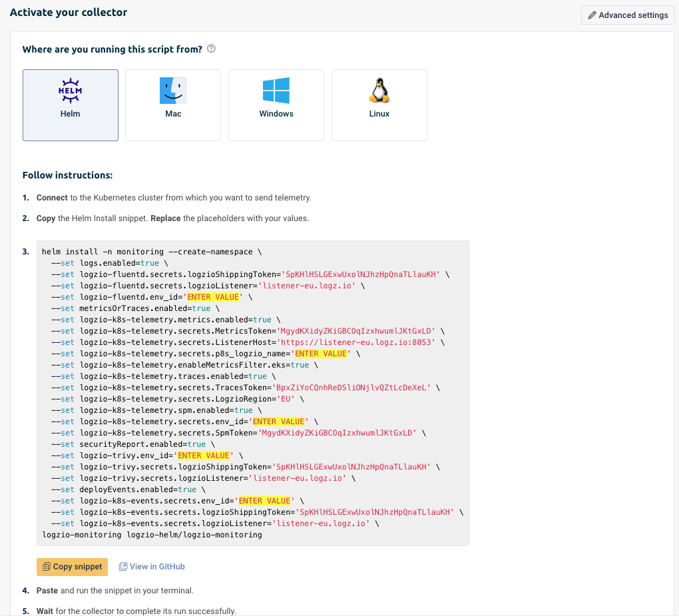Screen dimensions: 679x616
Task: Click the external link icon beside View in GitHub
Action: tap(123, 567)
